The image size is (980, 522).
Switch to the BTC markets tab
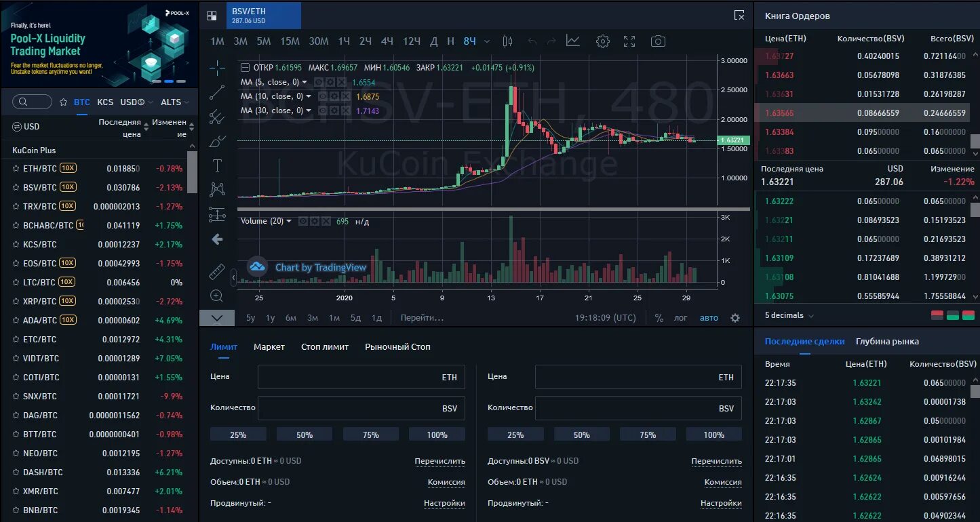(x=82, y=102)
